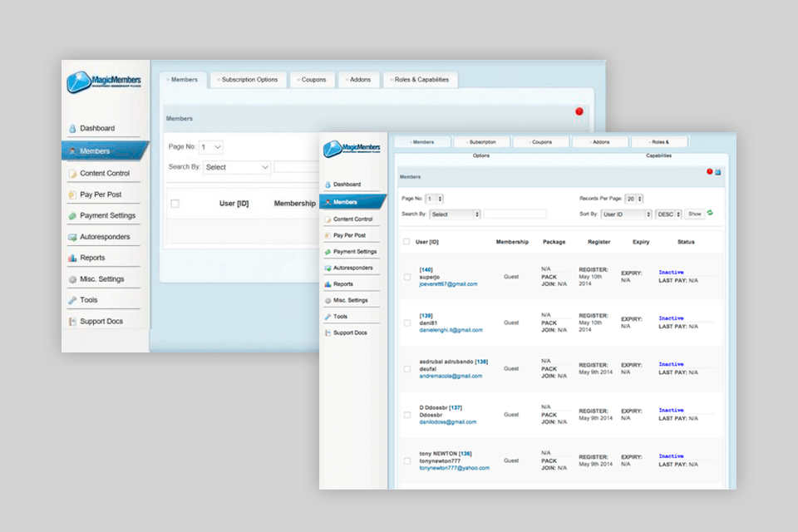Open email link danilodoss@gmail.com
This screenshot has height=532, width=798.
click(448, 422)
